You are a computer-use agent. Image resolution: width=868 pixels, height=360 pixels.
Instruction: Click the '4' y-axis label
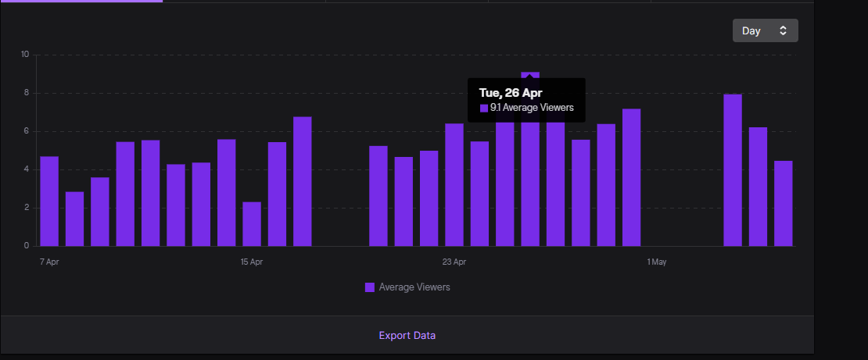point(27,169)
